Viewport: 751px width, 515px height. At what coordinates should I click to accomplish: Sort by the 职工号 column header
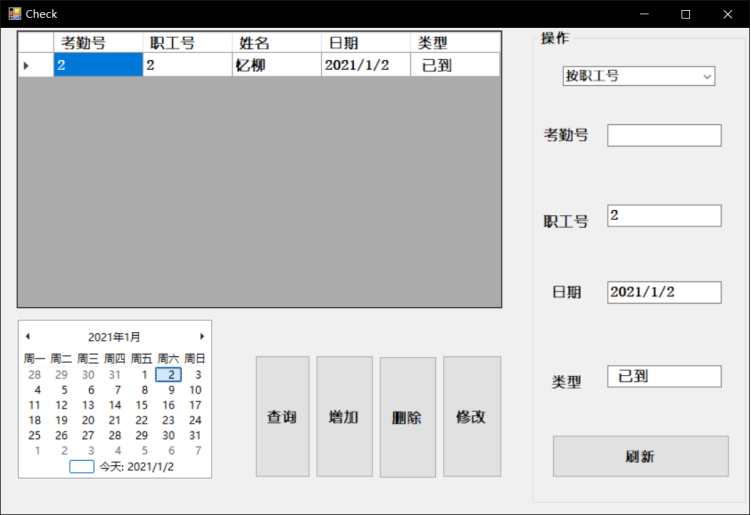[187, 43]
